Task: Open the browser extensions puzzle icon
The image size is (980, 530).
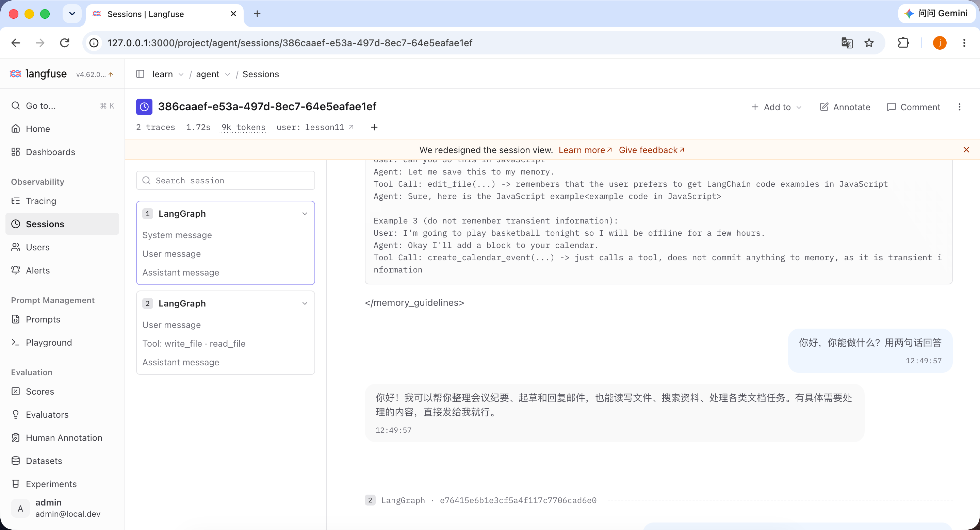Action: point(903,43)
